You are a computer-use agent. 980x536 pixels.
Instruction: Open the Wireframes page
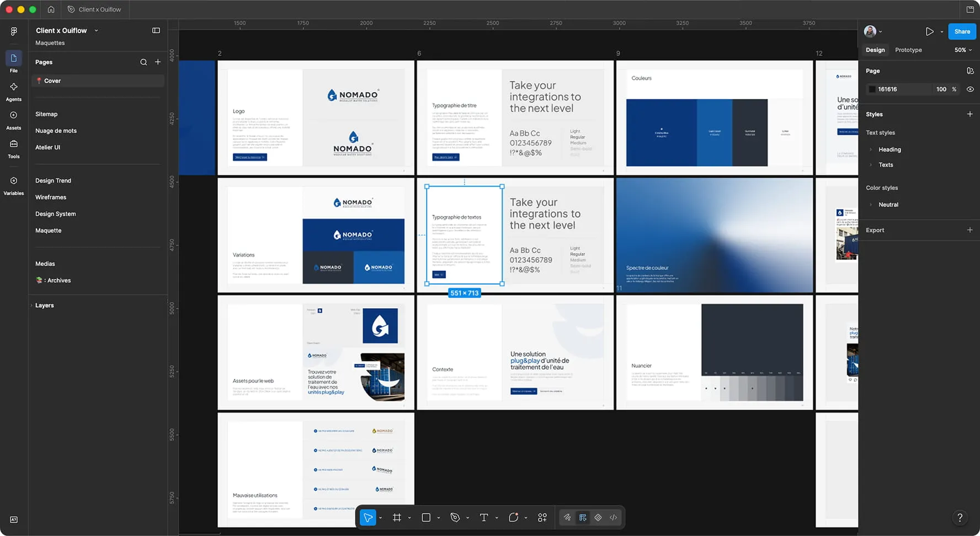(x=51, y=197)
